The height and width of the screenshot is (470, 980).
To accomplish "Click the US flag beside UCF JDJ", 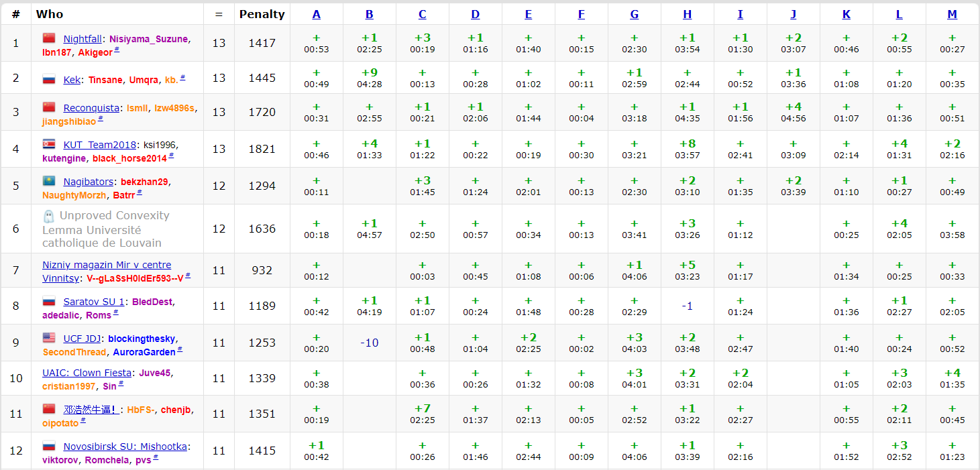I will [x=48, y=338].
